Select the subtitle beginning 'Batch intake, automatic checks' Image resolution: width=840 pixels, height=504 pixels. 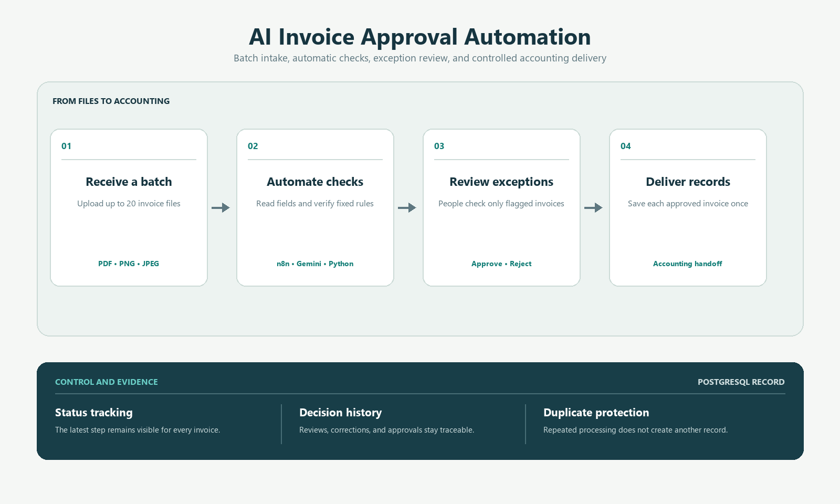[x=420, y=58]
